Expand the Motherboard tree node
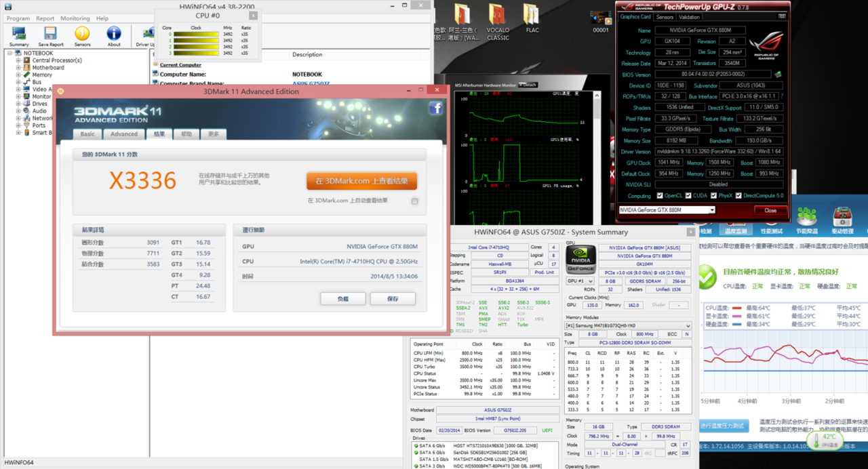868x469 pixels. (18, 68)
